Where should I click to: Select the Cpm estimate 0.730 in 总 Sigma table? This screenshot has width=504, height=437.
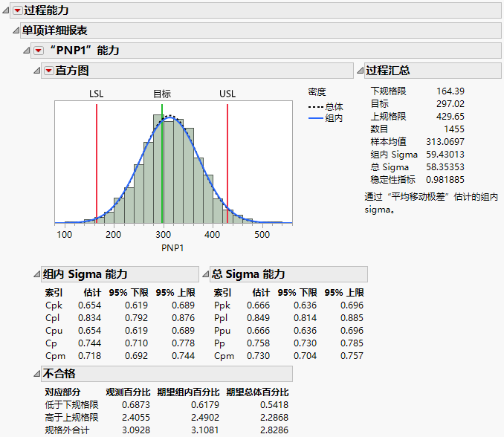(259, 356)
